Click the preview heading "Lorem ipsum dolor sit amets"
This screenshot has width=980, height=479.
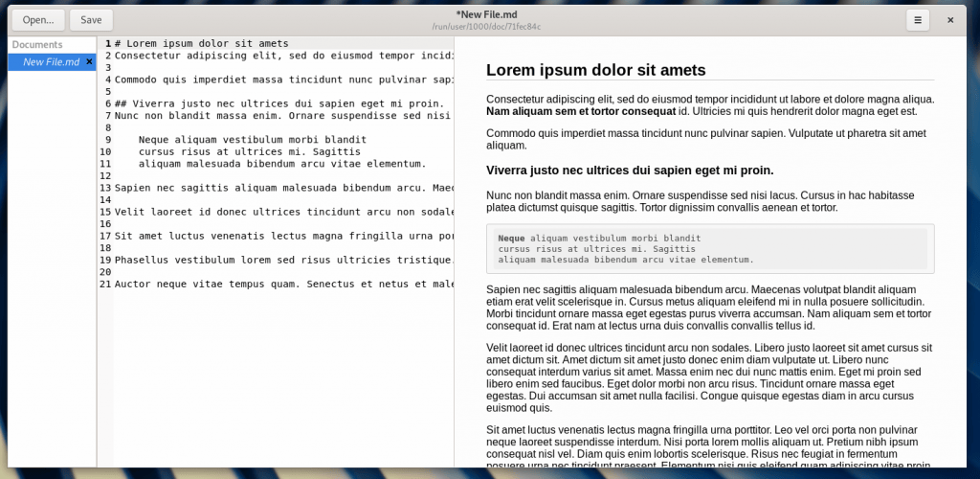click(x=595, y=70)
